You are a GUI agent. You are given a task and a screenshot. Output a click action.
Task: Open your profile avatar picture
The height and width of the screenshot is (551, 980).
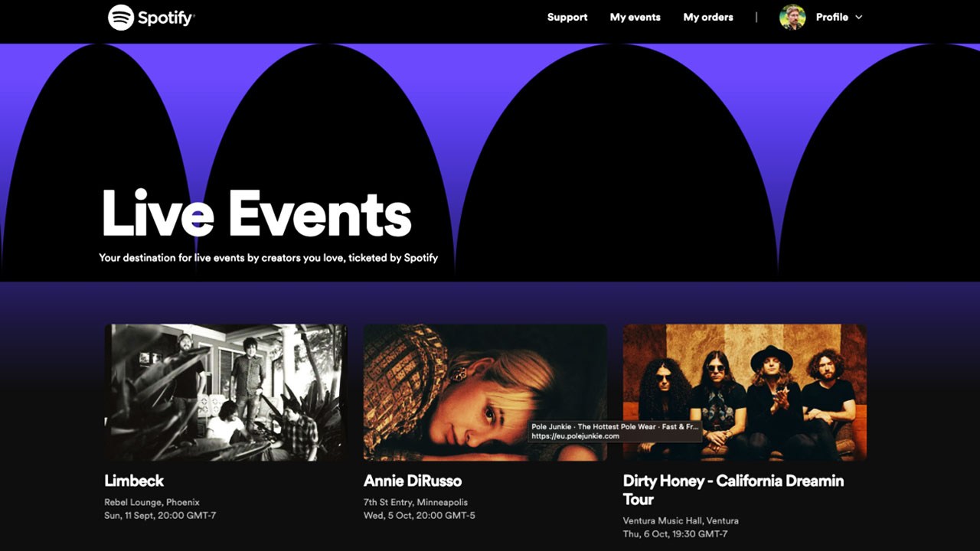[x=792, y=15]
